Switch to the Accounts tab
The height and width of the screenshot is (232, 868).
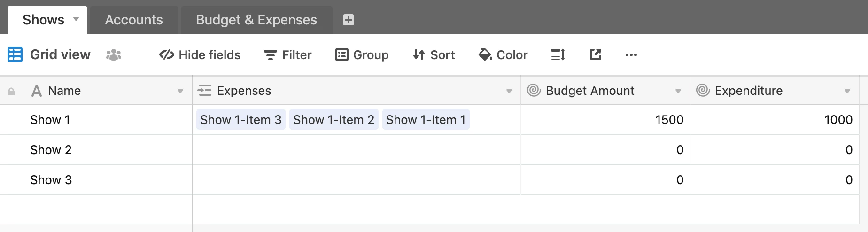134,20
